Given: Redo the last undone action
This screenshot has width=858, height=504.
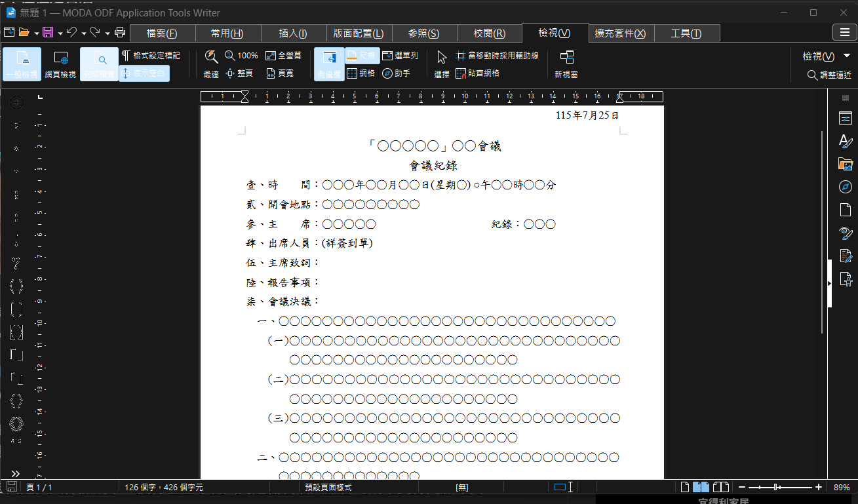Looking at the screenshot, I should pyautogui.click(x=95, y=32).
